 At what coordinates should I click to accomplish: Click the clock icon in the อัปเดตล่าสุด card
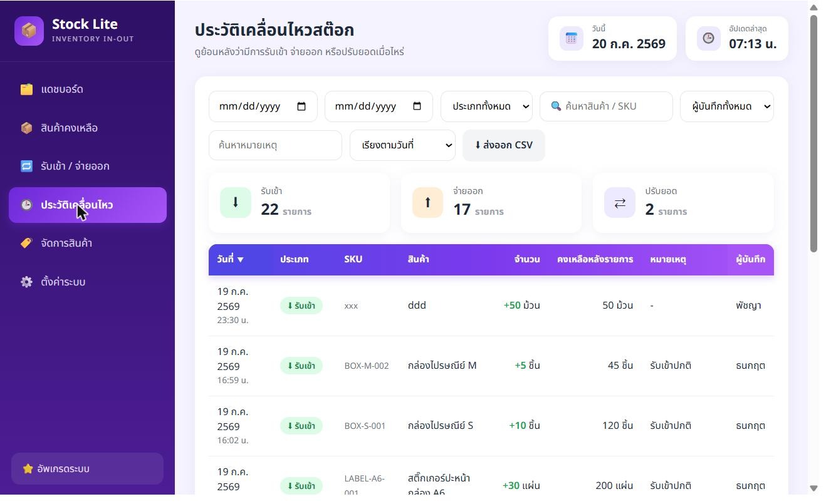pos(708,38)
